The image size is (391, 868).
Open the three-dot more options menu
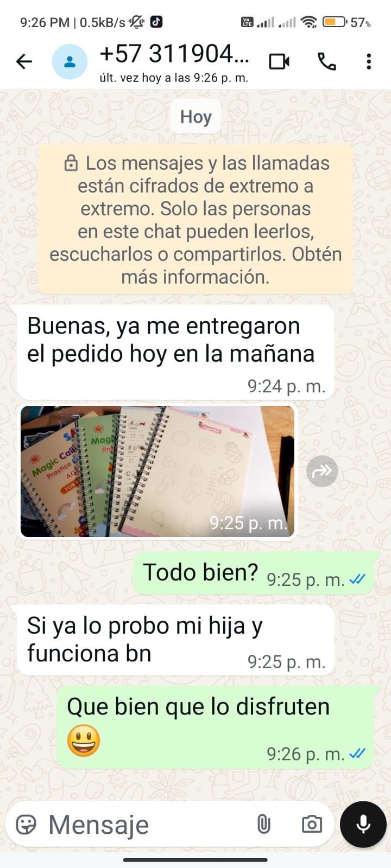[369, 62]
